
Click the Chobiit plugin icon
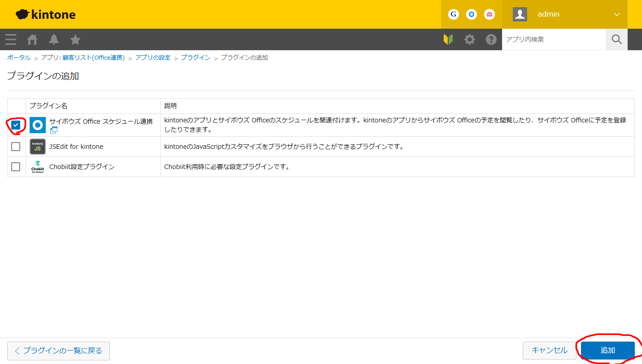click(x=37, y=166)
